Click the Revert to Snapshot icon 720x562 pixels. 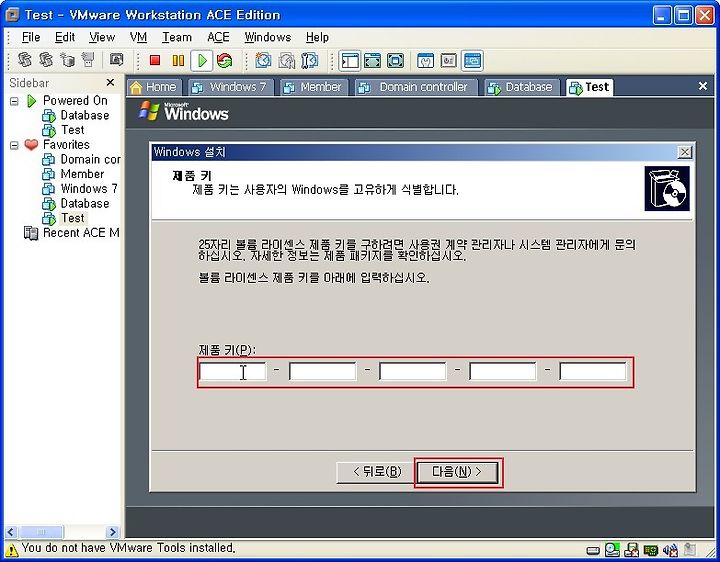[x=287, y=60]
